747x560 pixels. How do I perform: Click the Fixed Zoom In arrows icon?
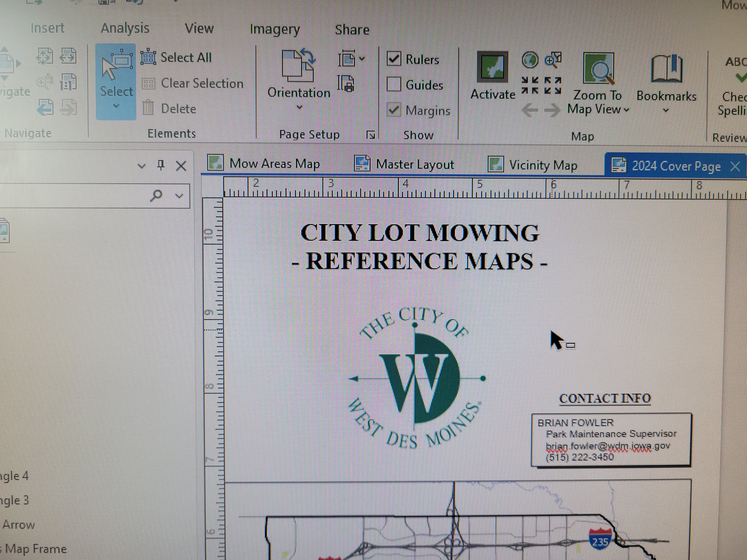tap(530, 86)
